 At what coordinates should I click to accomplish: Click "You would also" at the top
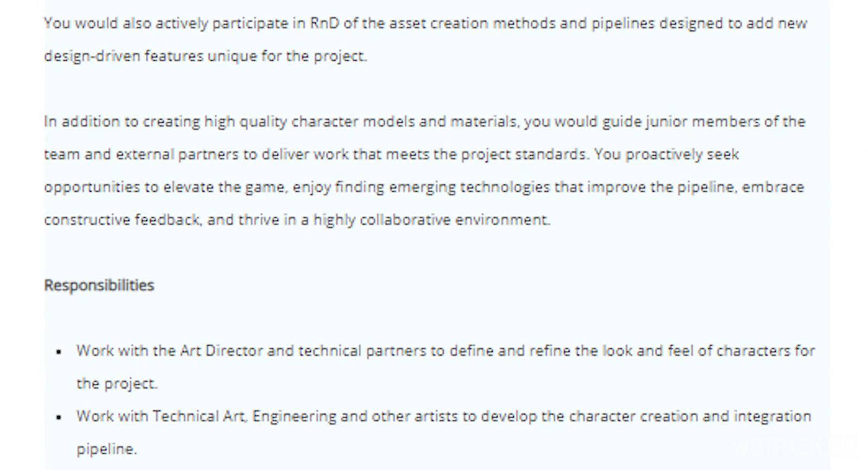coord(98,23)
